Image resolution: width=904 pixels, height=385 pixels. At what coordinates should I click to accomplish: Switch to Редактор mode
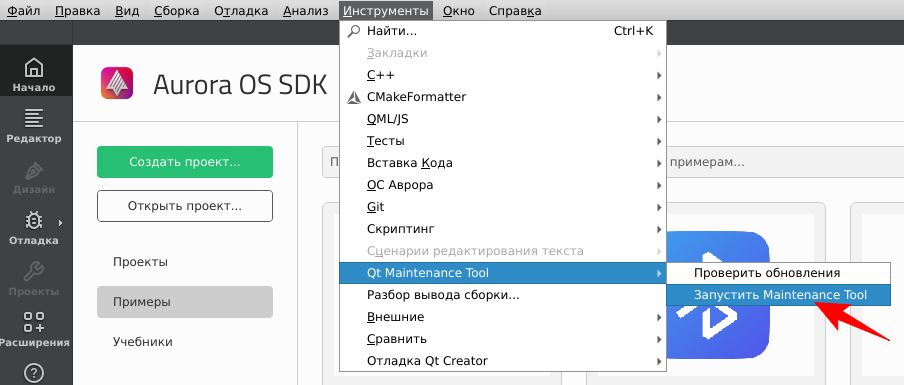(35, 126)
